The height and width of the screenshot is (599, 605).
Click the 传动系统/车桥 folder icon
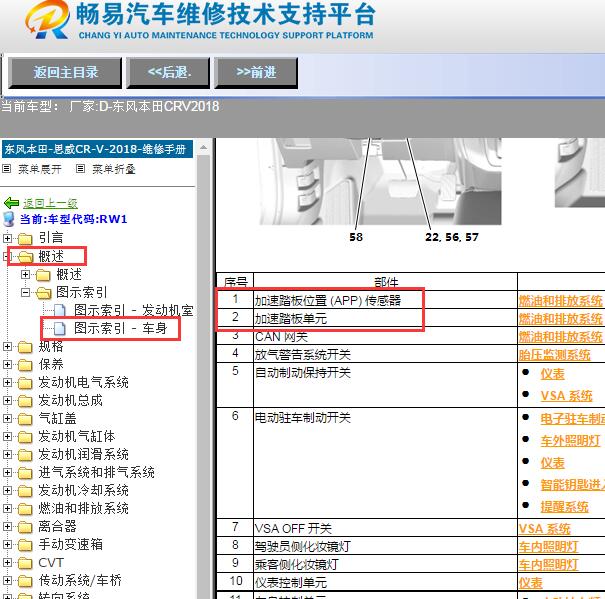click(25, 581)
